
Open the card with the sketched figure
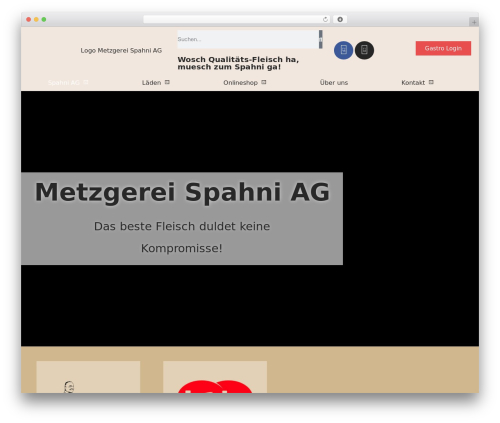(x=88, y=377)
